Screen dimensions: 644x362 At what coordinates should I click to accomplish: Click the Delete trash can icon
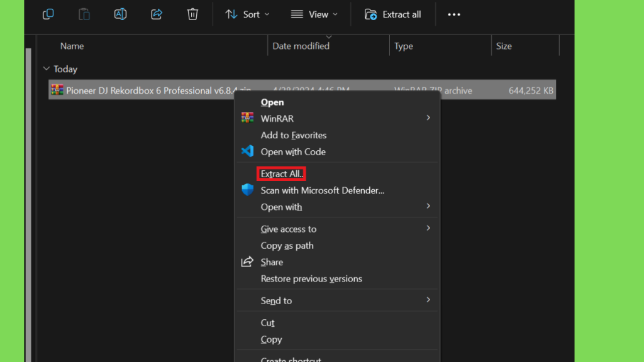[x=192, y=14]
